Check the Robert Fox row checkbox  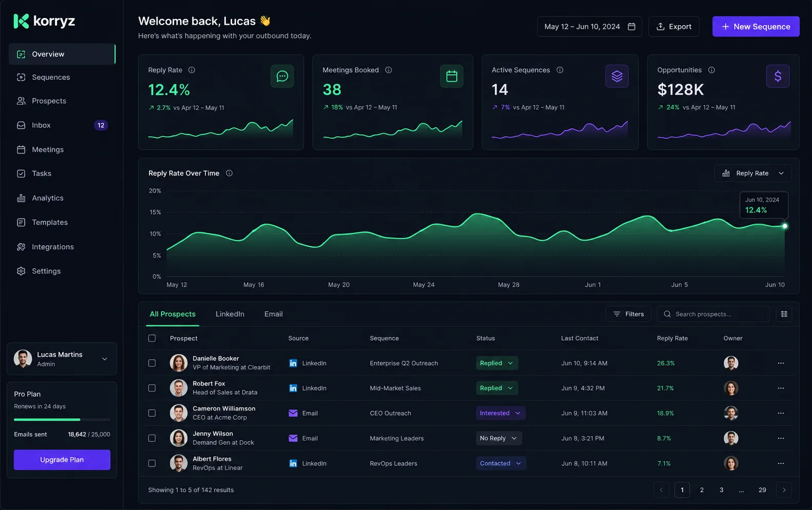(x=152, y=388)
